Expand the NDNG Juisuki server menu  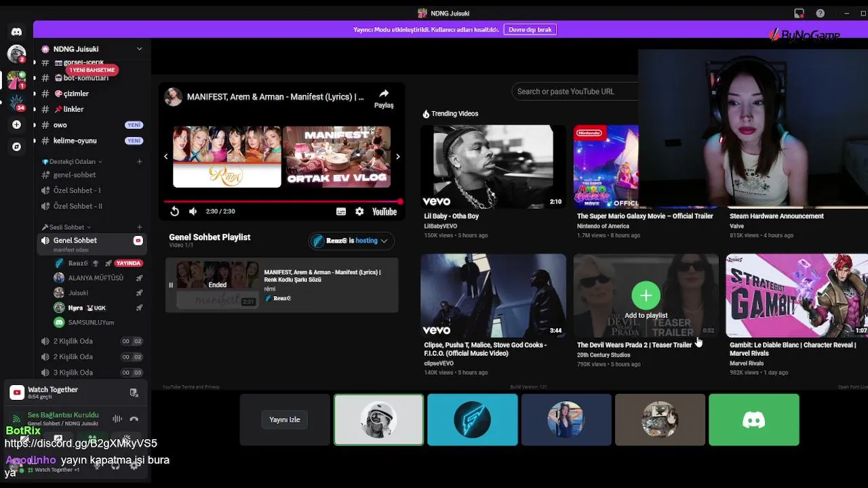click(x=139, y=49)
